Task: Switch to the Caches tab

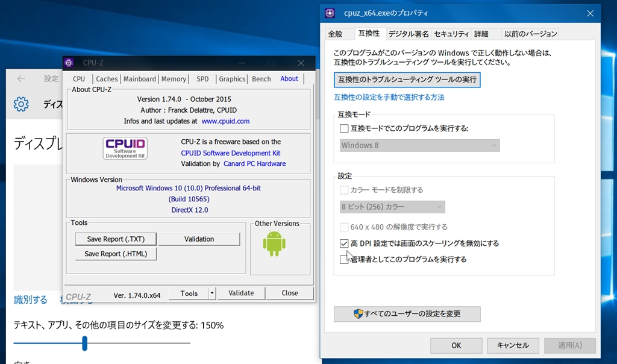Action: [107, 79]
